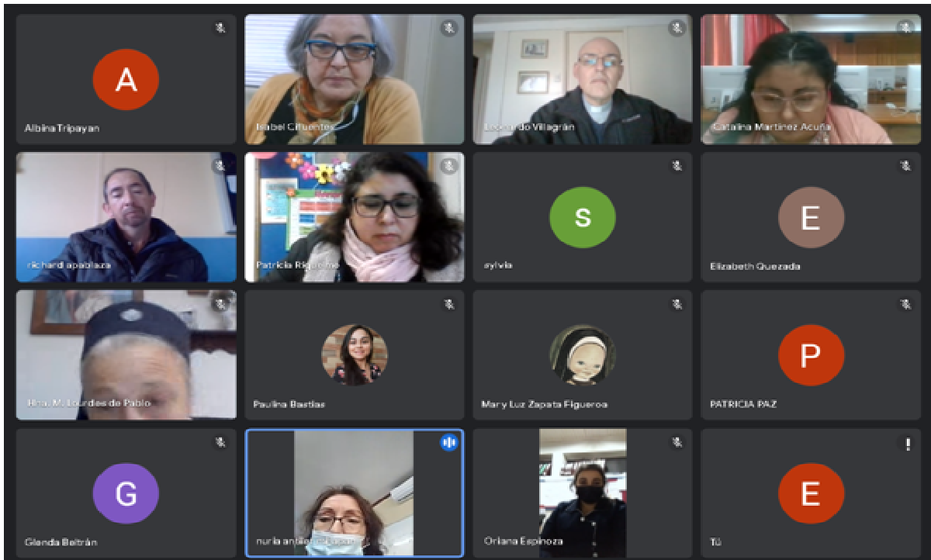Click the muted mic icon on Oriana Espinoza's tile
Screen dimensions: 931x560
(677, 443)
